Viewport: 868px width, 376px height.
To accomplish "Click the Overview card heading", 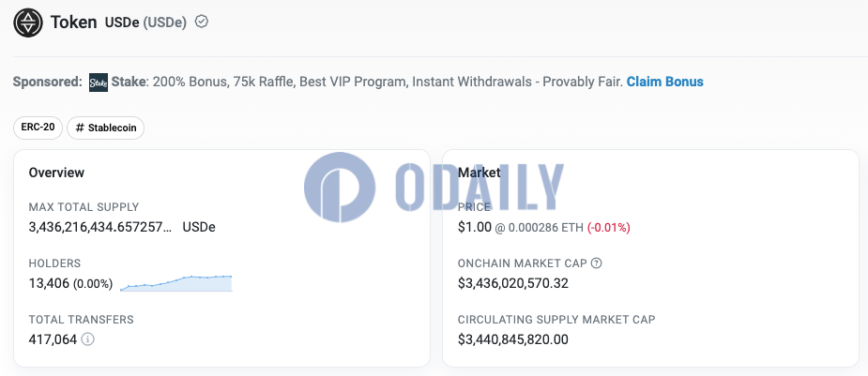I will [x=56, y=173].
